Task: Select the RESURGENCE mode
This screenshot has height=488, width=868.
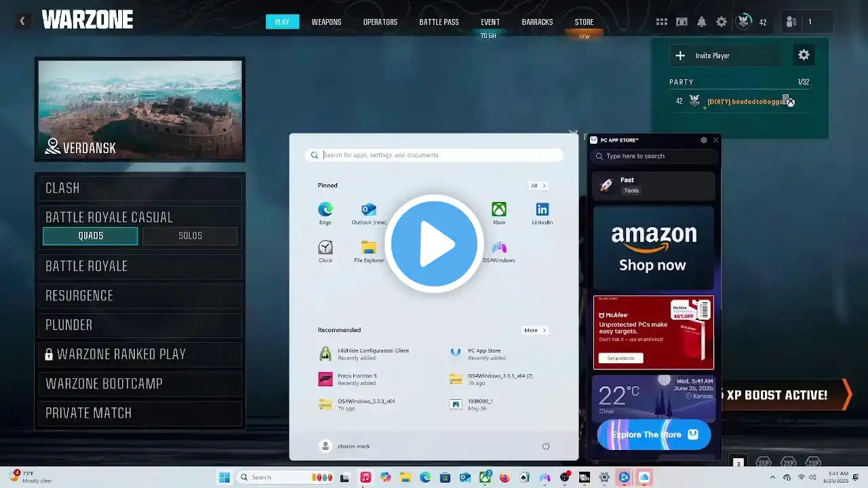Action: coord(140,296)
